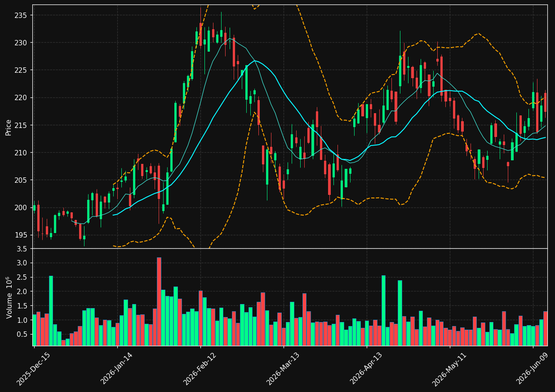
Task: Click the 3.5 volume tick label
Action: coord(23,248)
